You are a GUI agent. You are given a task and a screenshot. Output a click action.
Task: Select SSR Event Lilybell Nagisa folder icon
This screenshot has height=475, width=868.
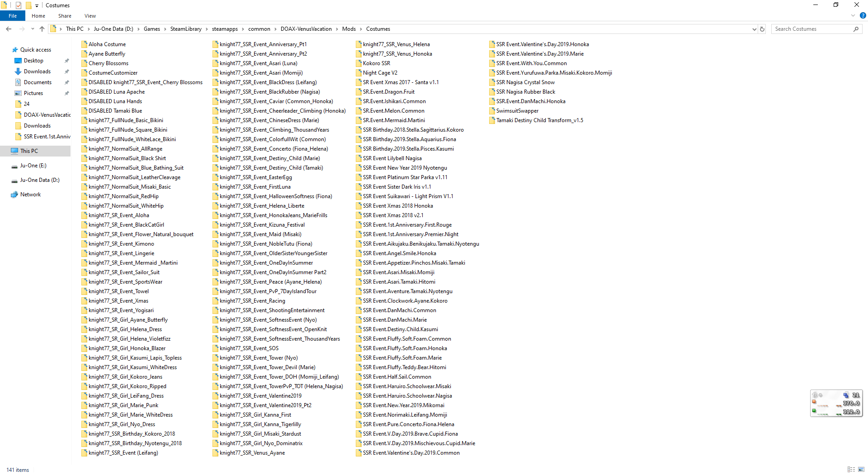click(359, 158)
